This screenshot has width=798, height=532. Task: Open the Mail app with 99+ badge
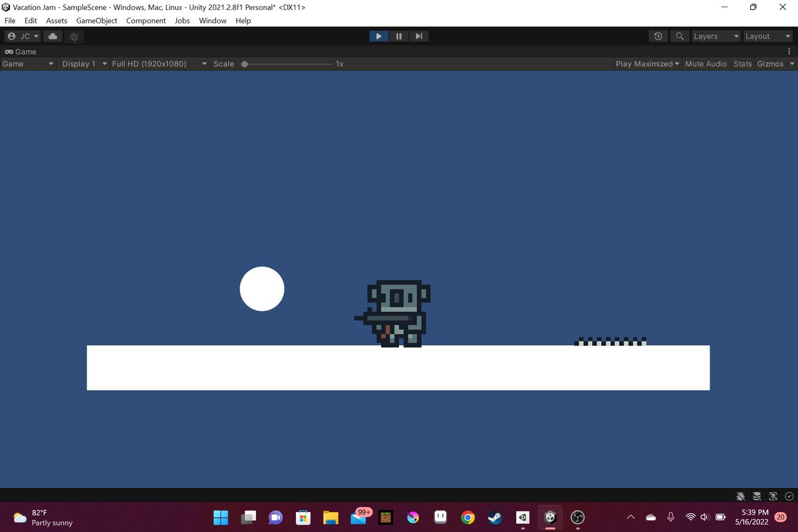358,517
